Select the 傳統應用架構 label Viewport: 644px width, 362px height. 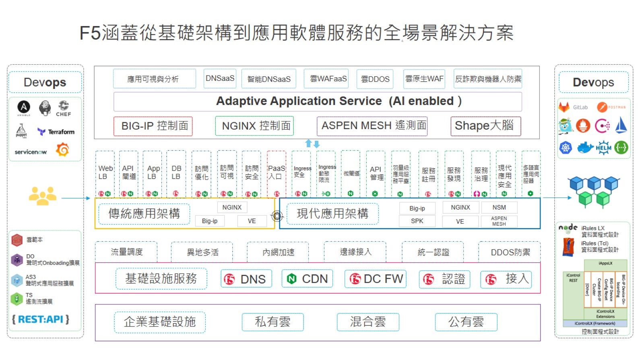pyautogui.click(x=144, y=214)
